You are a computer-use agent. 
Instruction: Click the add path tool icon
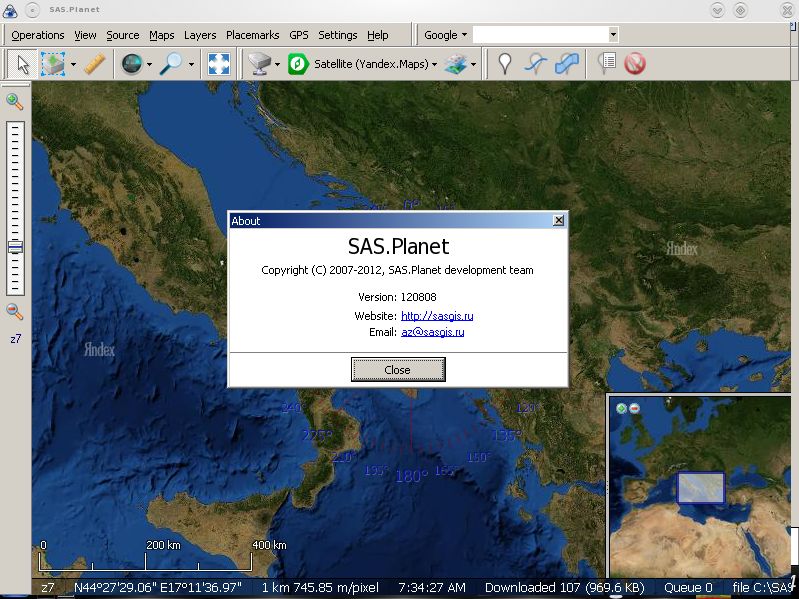tap(536, 64)
